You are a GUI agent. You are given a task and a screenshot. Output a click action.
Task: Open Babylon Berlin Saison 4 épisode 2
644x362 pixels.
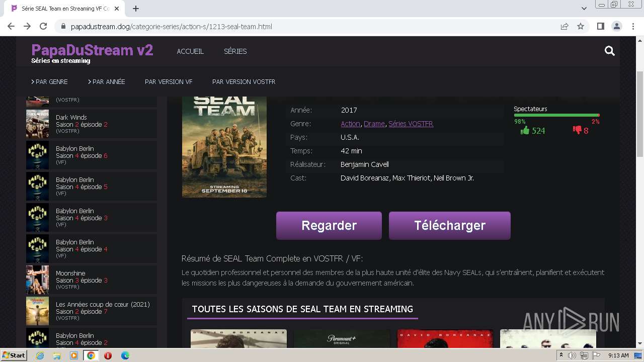91,338
